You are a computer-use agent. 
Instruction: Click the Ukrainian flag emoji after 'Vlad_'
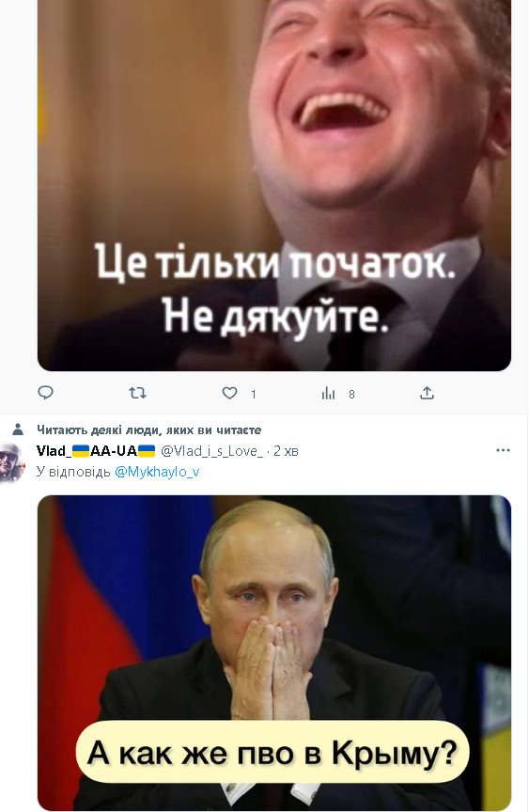80,451
